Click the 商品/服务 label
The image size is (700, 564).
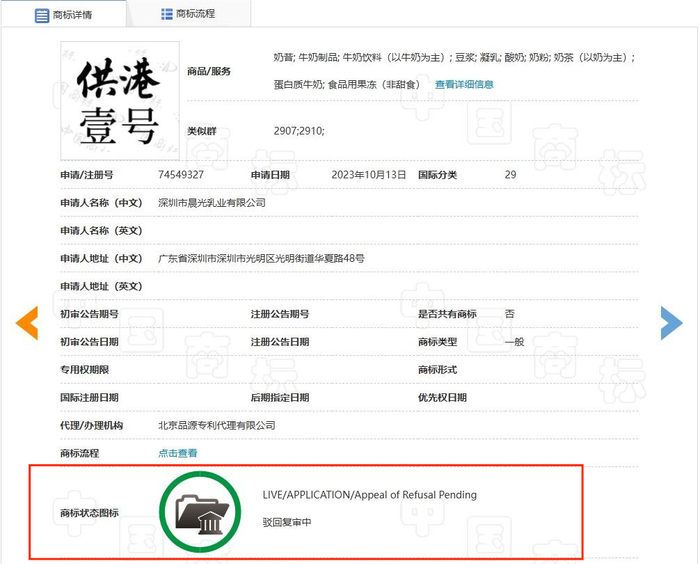click(x=209, y=71)
